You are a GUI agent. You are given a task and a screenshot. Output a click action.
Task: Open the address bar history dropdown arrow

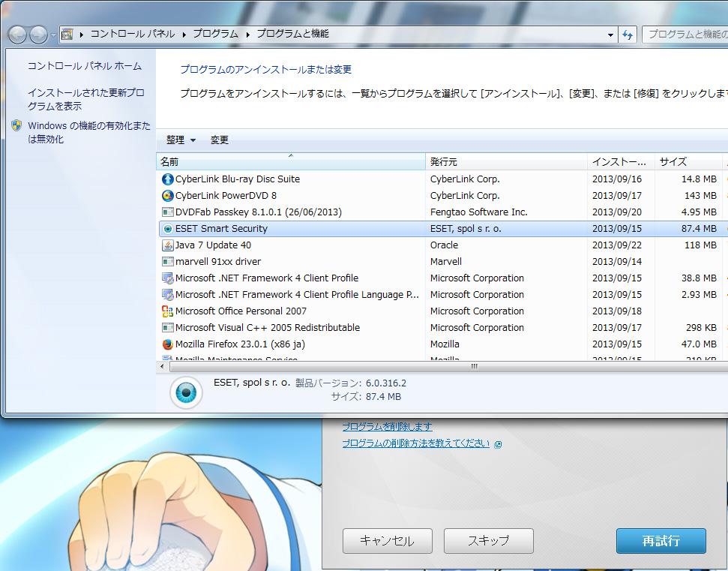pyautogui.click(x=610, y=35)
